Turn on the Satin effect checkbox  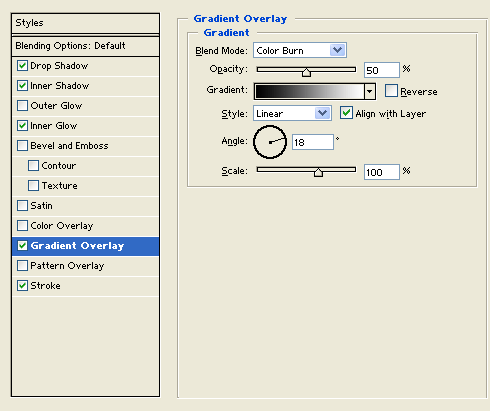(x=22, y=206)
